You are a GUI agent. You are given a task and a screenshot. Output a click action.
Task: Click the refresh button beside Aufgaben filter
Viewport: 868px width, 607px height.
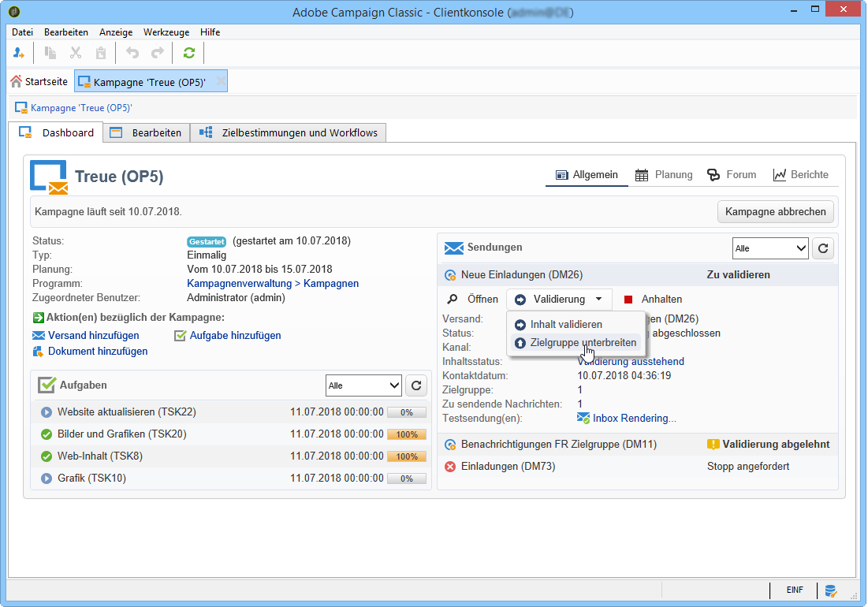point(415,385)
